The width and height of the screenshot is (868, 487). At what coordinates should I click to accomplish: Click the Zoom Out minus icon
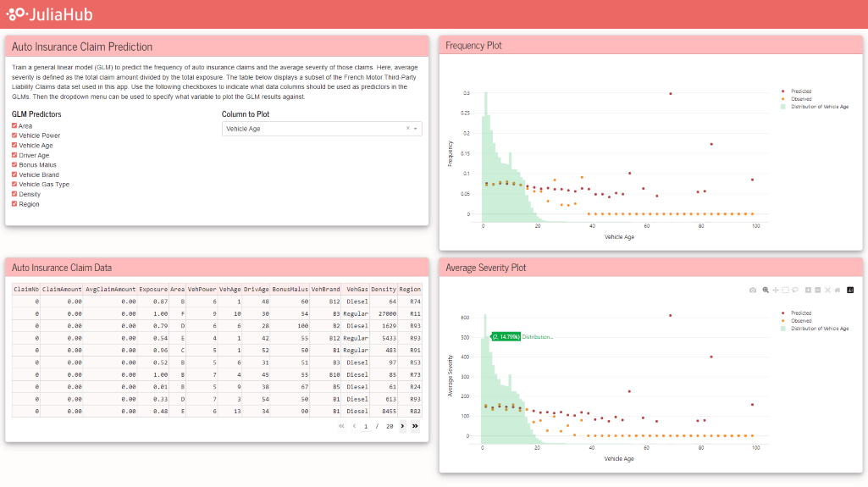818,290
